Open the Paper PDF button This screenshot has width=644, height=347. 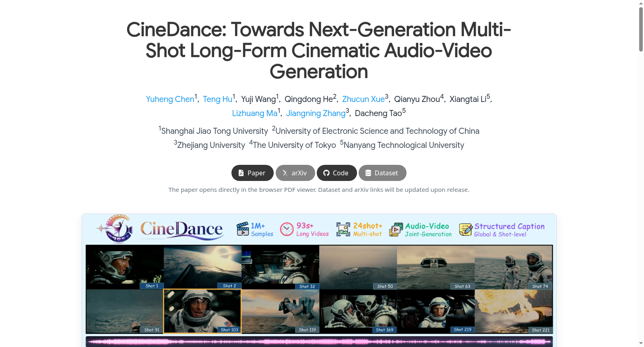(252, 173)
